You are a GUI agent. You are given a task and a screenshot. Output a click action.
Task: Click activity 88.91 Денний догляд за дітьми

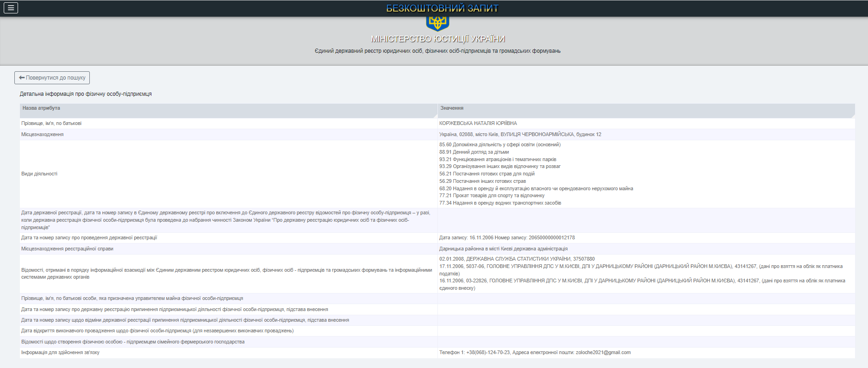(x=474, y=152)
